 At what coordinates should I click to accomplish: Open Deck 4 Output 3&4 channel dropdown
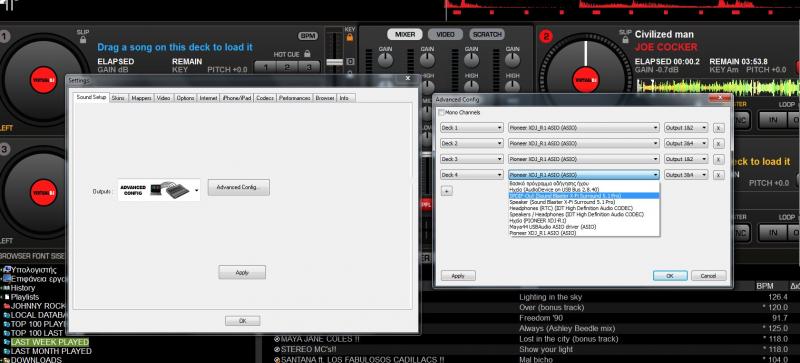pos(686,175)
